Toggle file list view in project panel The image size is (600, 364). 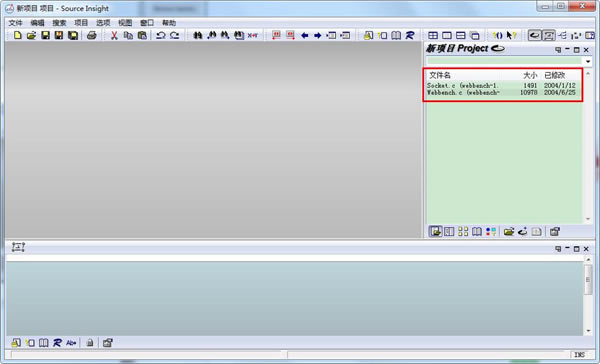[x=435, y=231]
